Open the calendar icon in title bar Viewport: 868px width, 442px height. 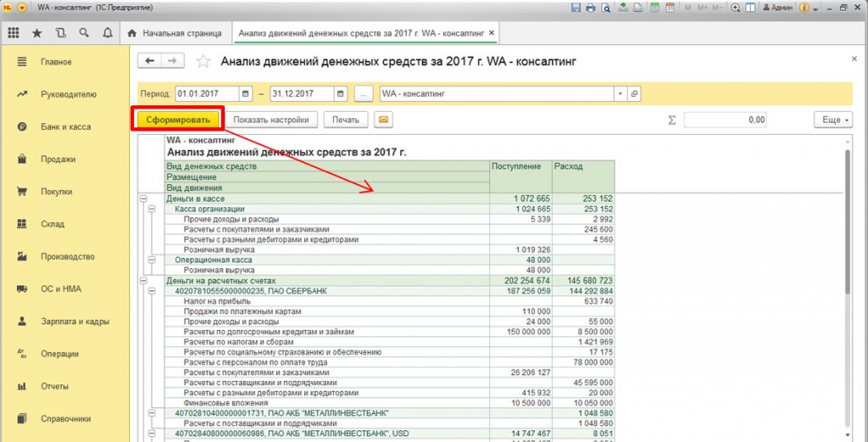coord(670,8)
